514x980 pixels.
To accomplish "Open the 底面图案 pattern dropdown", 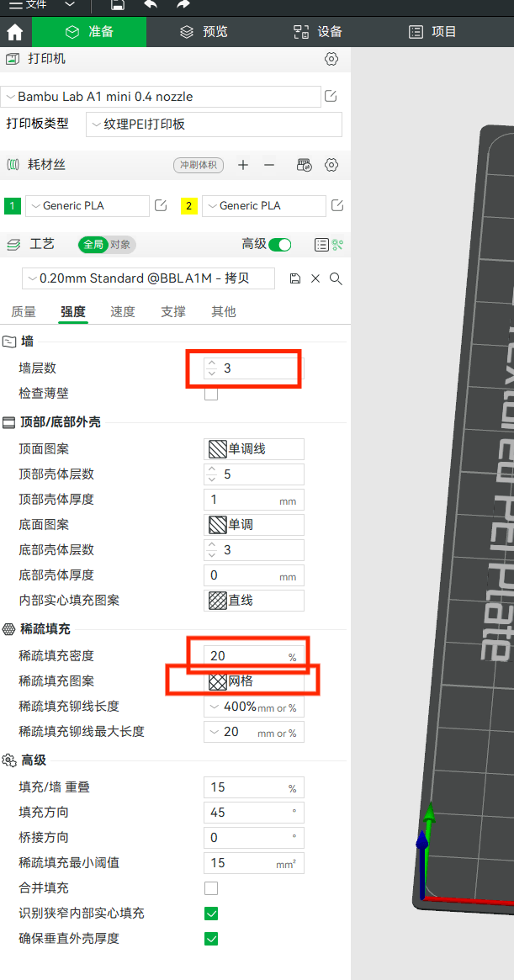I will [254, 524].
